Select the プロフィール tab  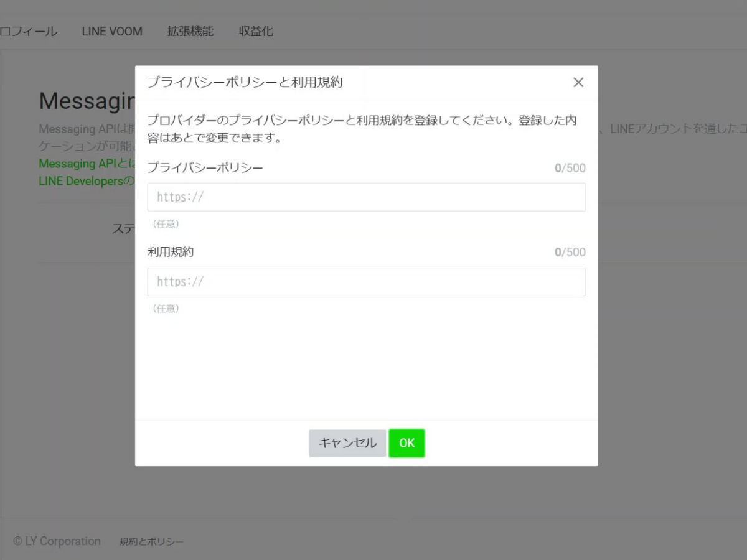coord(29,31)
